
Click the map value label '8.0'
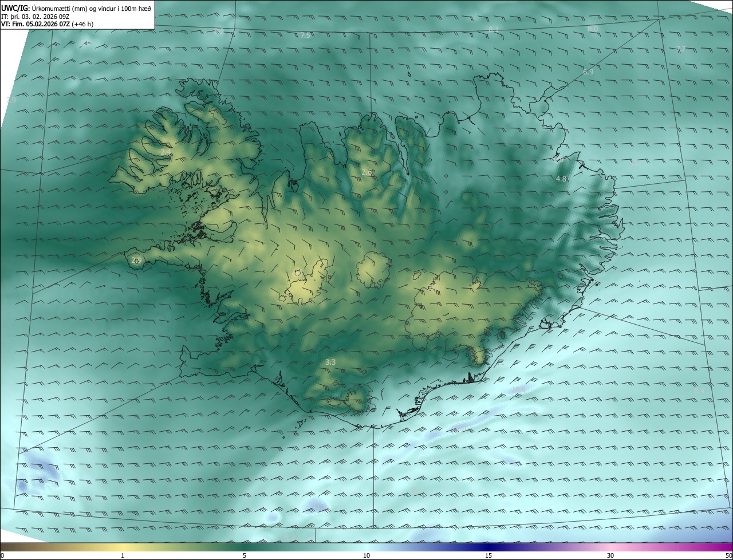(593, 29)
